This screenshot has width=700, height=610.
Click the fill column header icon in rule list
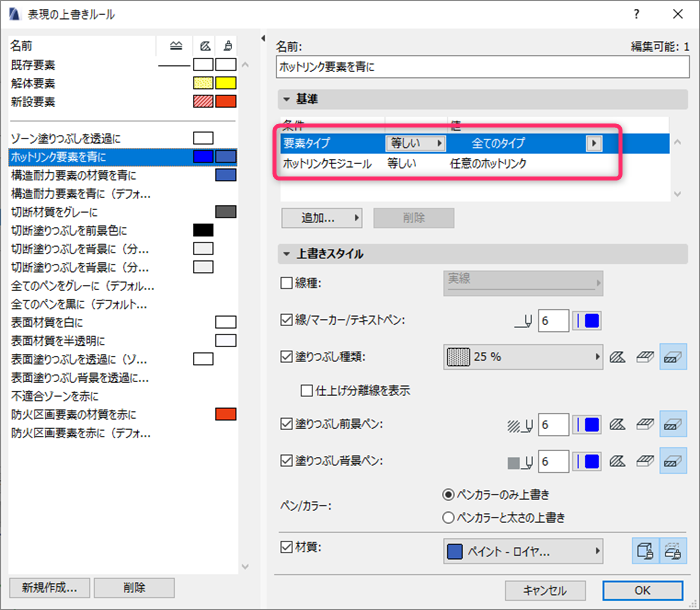205,46
